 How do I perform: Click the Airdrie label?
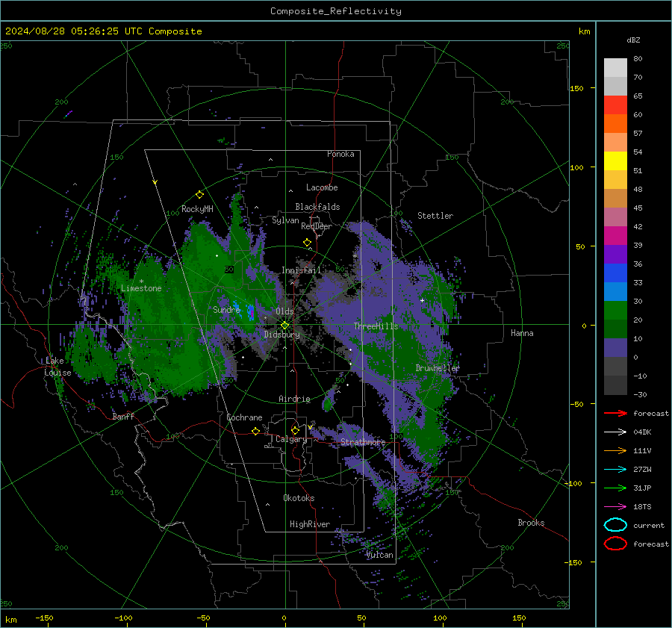pyautogui.click(x=294, y=399)
